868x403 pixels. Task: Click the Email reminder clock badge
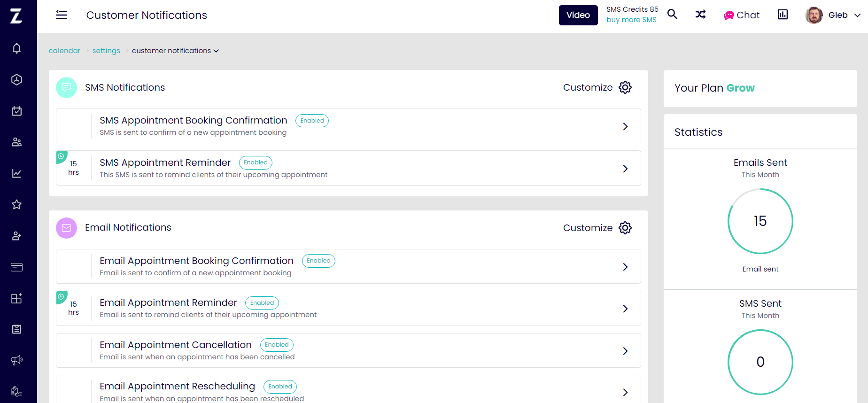[61, 297]
